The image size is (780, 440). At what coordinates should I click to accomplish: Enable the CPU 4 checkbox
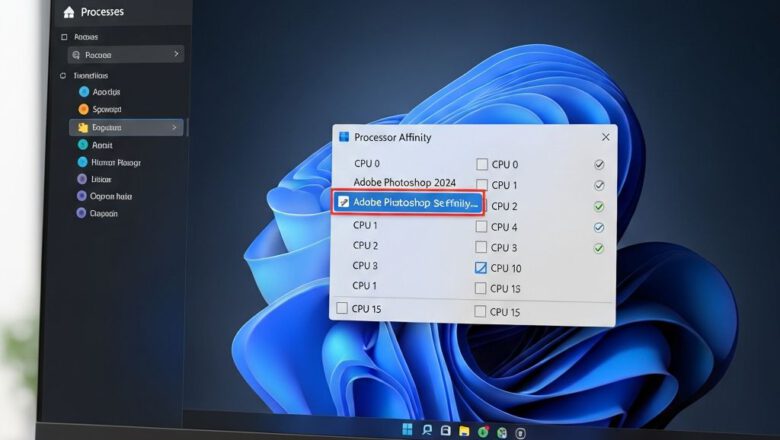coord(481,227)
